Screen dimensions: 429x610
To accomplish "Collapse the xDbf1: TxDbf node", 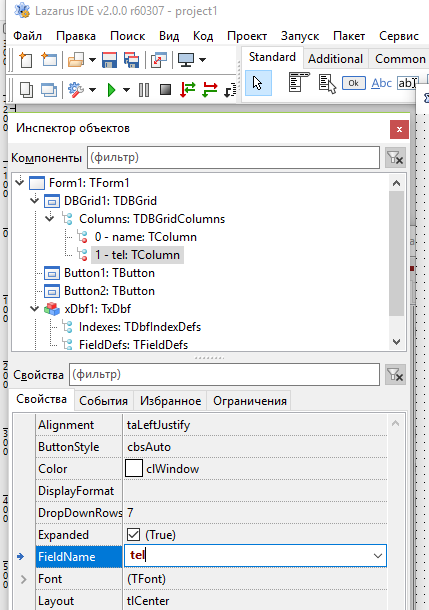I will [35, 309].
